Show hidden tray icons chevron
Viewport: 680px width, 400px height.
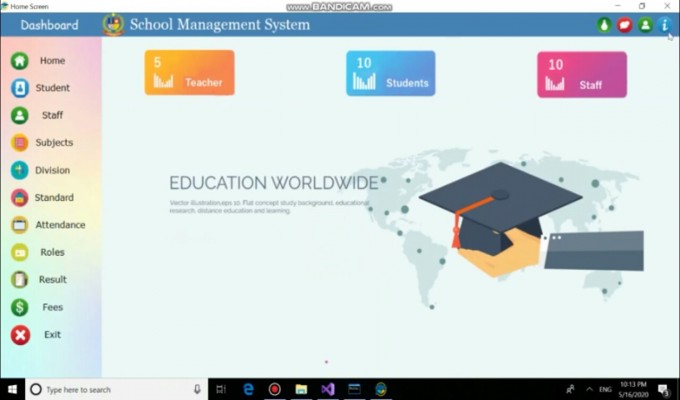point(589,390)
